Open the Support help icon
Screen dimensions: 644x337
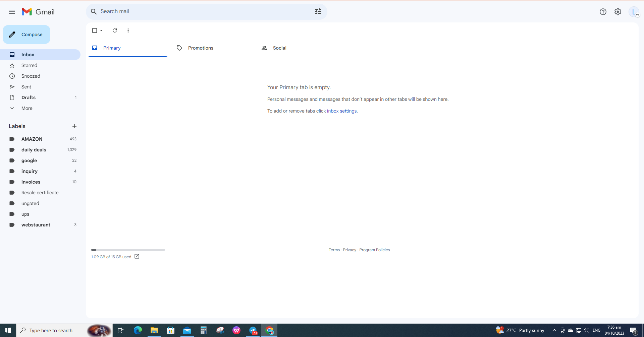(603, 12)
